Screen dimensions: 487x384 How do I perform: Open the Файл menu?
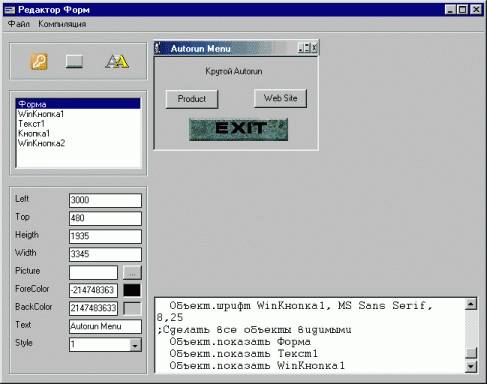(19, 24)
